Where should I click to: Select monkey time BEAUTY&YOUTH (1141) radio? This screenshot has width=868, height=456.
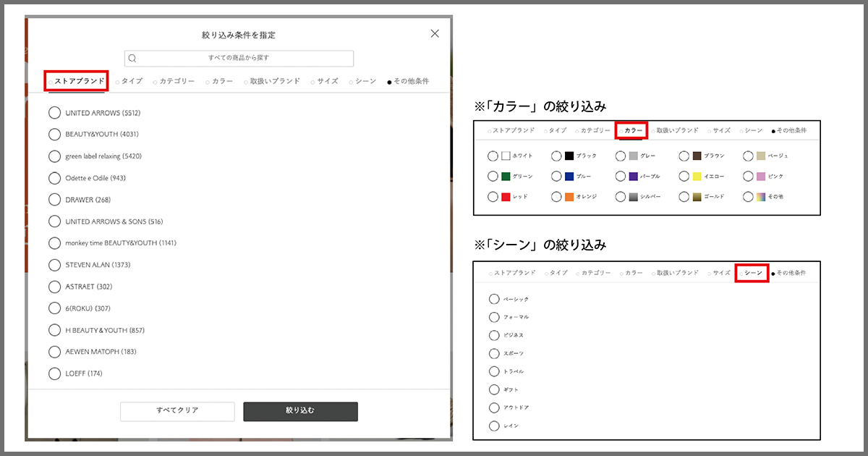54,243
